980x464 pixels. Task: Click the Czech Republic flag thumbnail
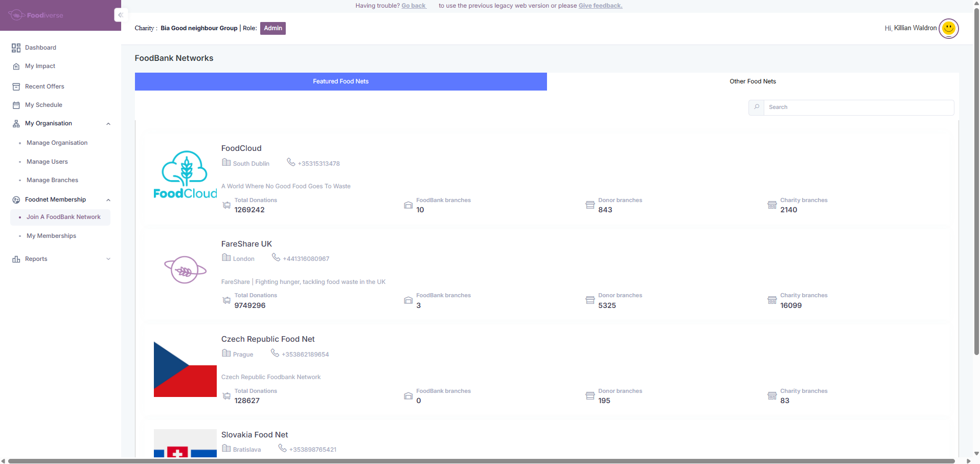(185, 369)
